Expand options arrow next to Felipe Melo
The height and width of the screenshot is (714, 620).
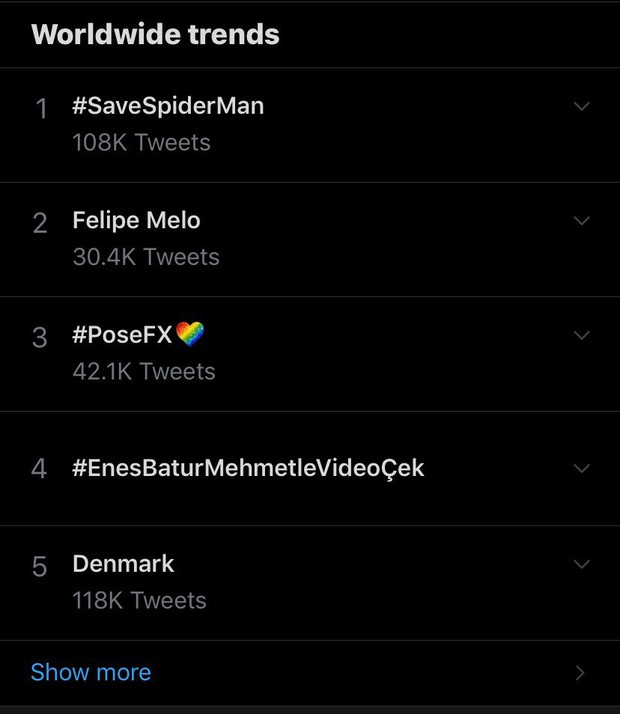tap(581, 221)
